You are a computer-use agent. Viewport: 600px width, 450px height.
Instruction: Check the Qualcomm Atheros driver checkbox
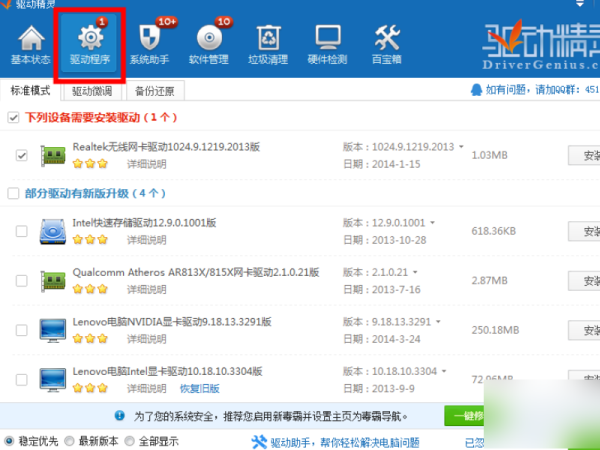(x=22, y=281)
